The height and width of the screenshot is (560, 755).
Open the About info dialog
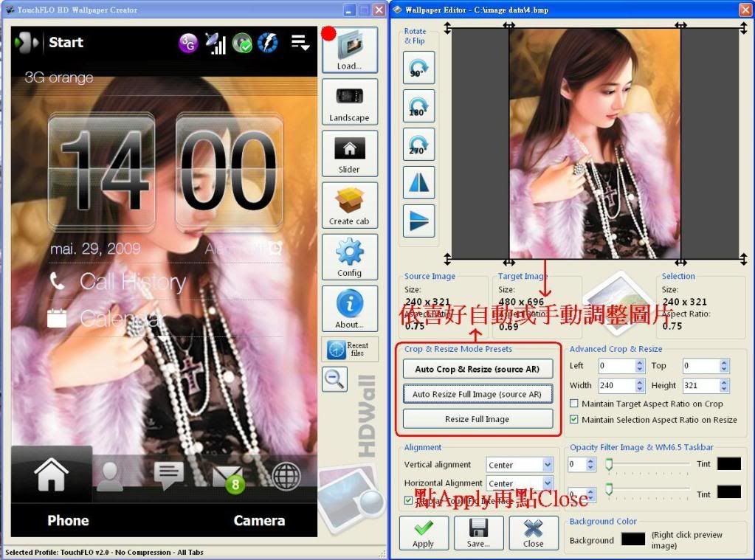tap(350, 308)
